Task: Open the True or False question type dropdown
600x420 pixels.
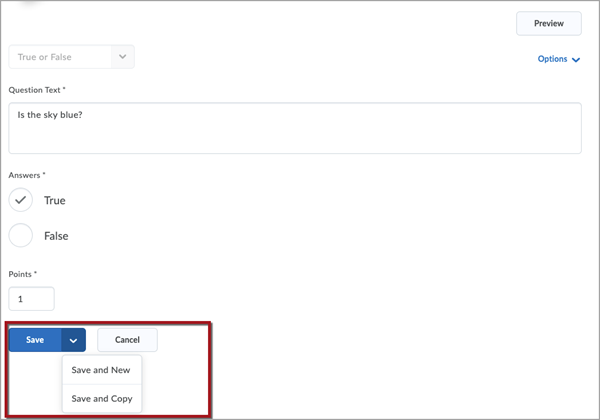Action: (x=72, y=57)
